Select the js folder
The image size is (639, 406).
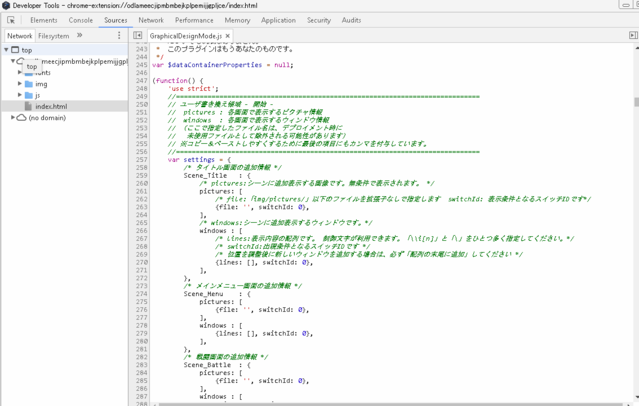pos(37,95)
